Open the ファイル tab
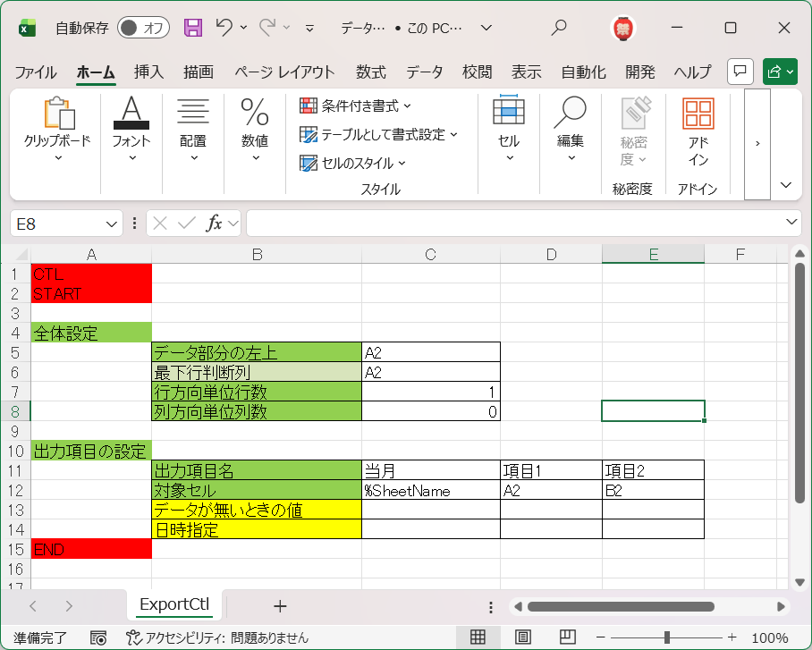812x650 pixels. tap(36, 72)
